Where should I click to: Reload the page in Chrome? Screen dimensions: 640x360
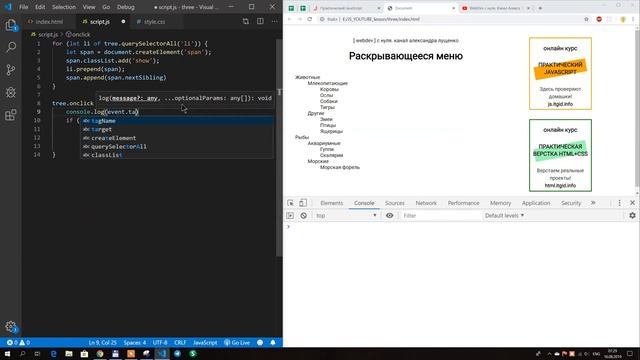pos(309,19)
